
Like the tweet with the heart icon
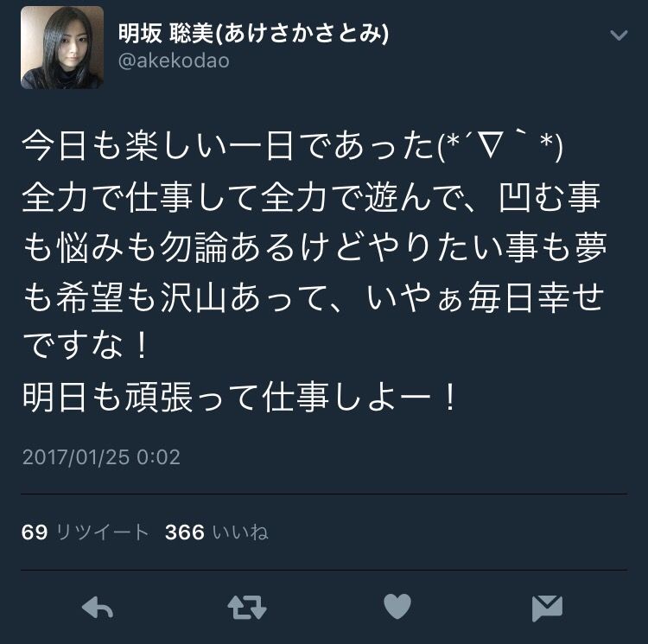[397, 607]
